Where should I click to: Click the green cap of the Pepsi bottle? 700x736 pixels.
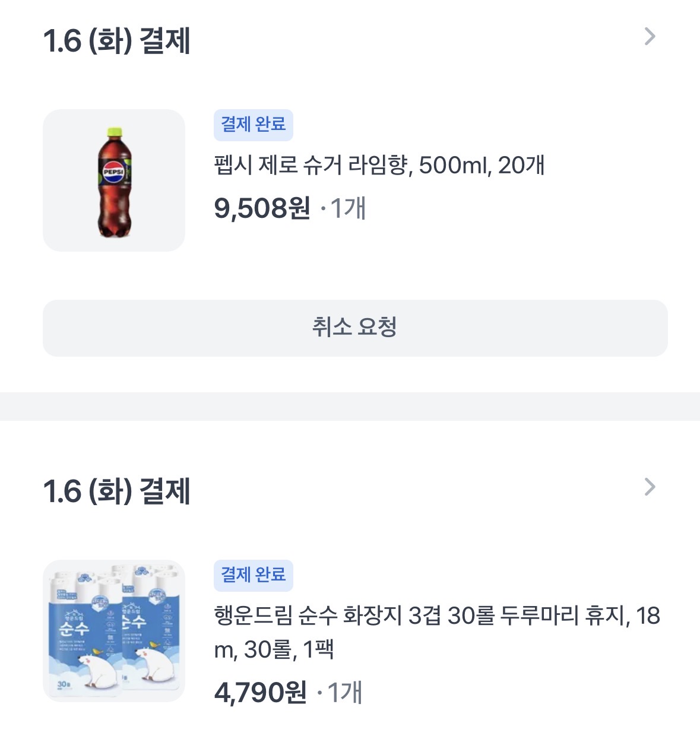[114, 132]
